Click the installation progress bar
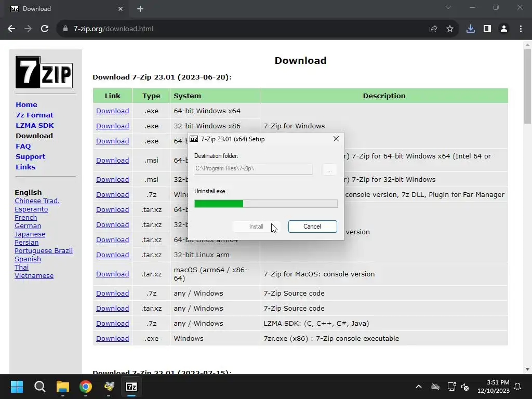This screenshot has width=532, height=399. (x=265, y=204)
